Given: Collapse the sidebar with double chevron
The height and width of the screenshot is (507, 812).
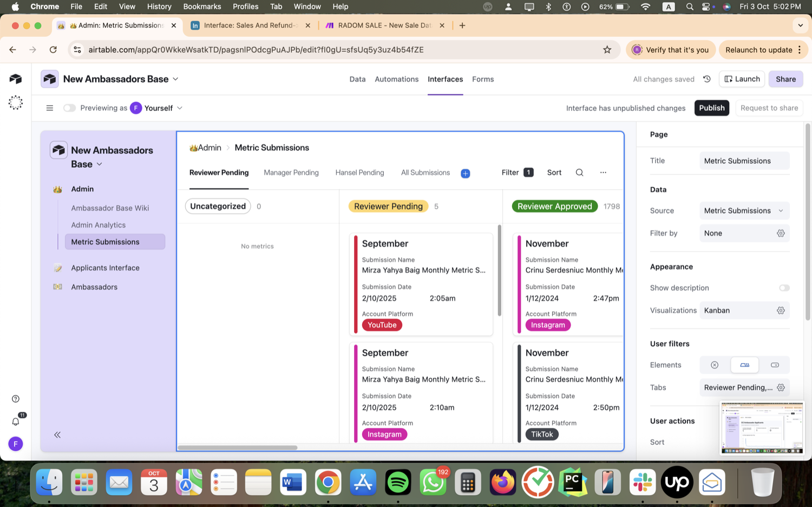Looking at the screenshot, I should coord(57,434).
